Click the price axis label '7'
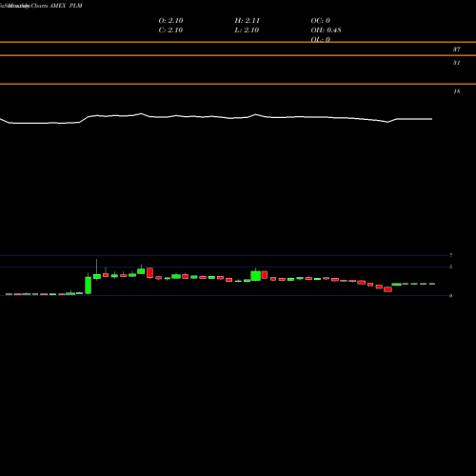This screenshot has height=476, width=476. tap(451, 255)
